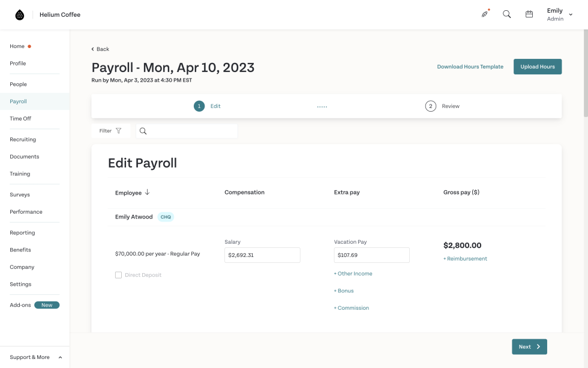The width and height of the screenshot is (588, 368).
Task: Enable the Direct Deposit checkbox
Action: click(119, 275)
